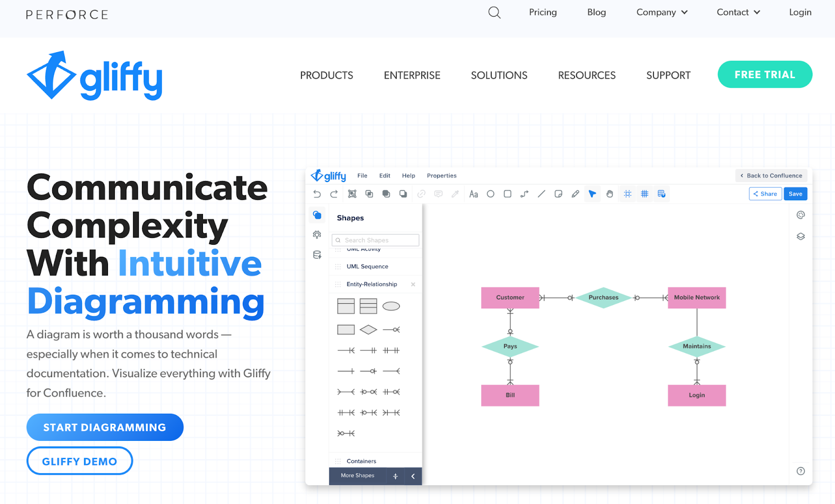Open the Layers icon on the right

click(x=801, y=236)
